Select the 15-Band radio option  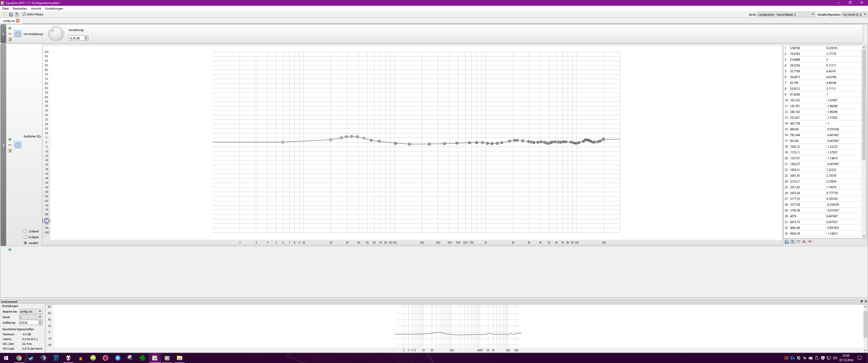[x=25, y=231]
